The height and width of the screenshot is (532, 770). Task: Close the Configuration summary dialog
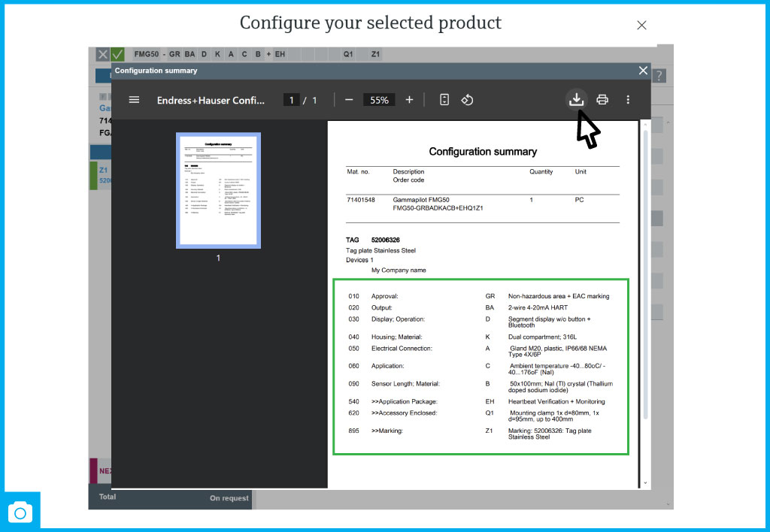(x=643, y=71)
